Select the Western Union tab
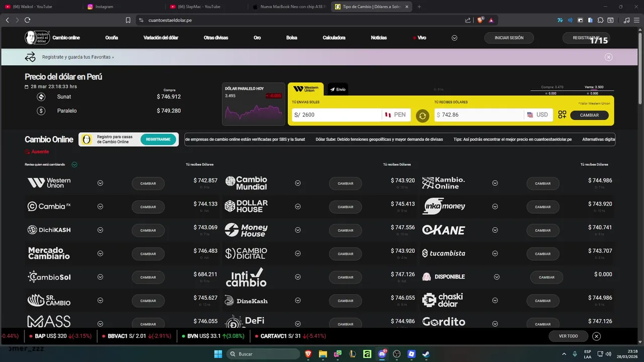This screenshot has height=362, width=644. click(x=306, y=89)
